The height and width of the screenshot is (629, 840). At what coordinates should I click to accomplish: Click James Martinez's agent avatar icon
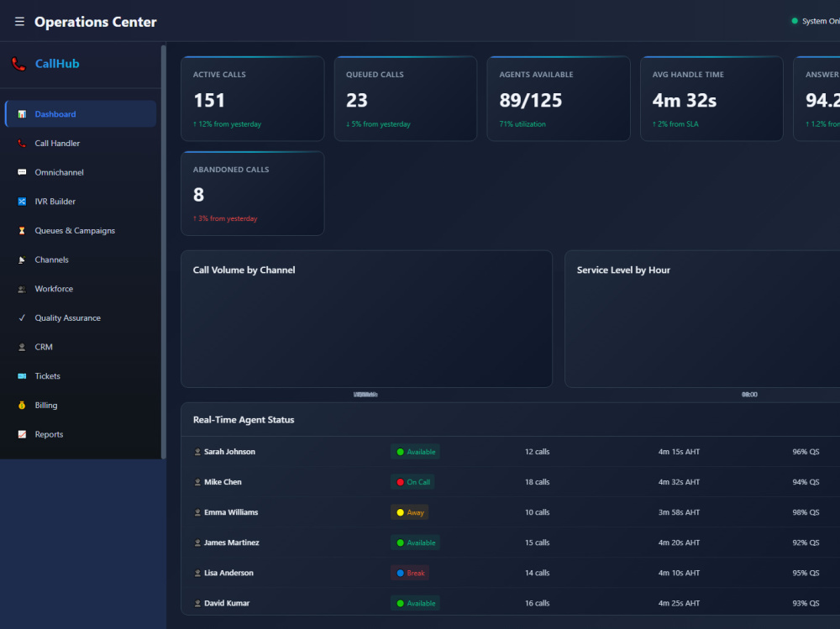197,543
